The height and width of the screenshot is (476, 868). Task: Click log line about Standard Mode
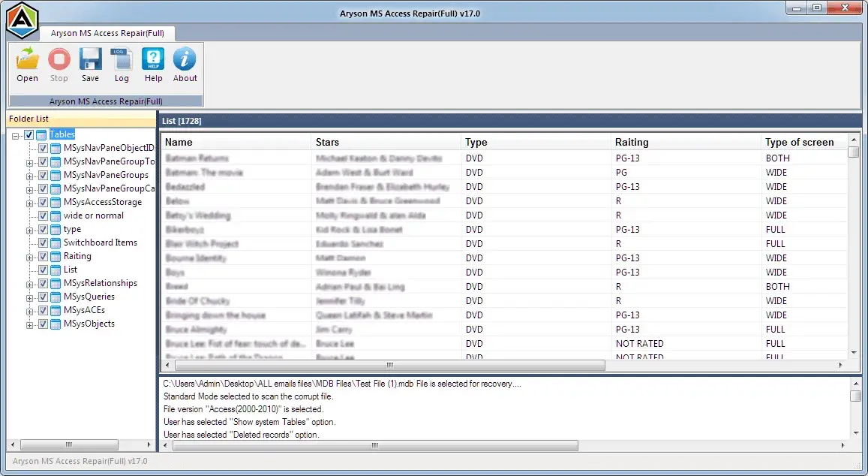coord(248,396)
